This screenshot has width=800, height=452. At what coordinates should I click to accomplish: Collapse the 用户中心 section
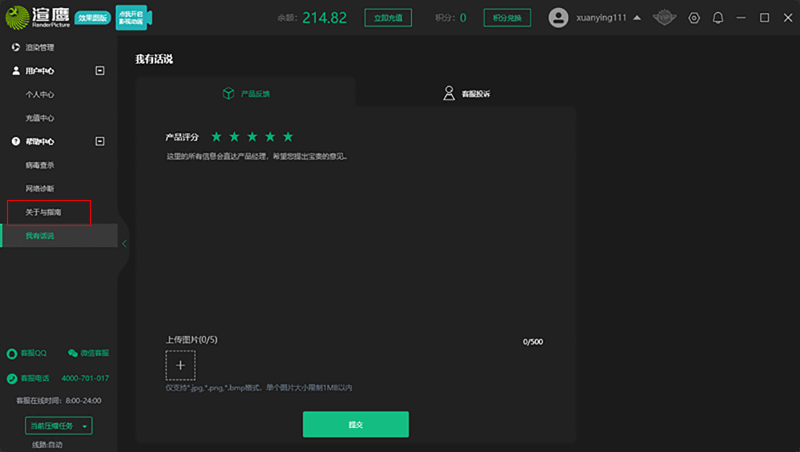pos(99,71)
